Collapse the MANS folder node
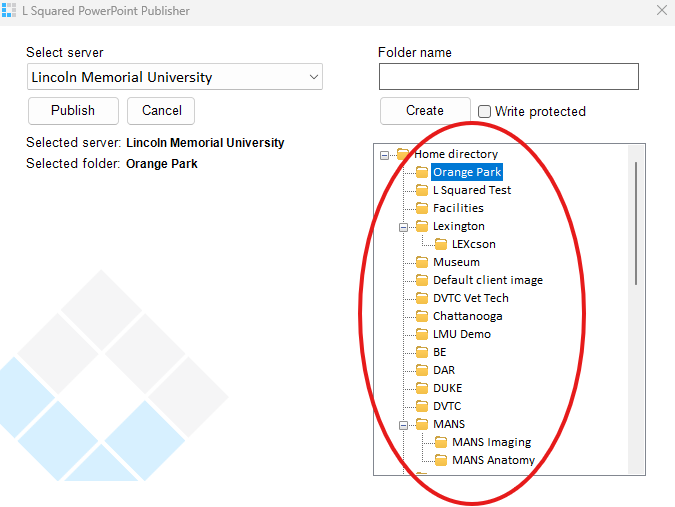Image resolution: width=675 pixels, height=507 pixels. coord(403,425)
